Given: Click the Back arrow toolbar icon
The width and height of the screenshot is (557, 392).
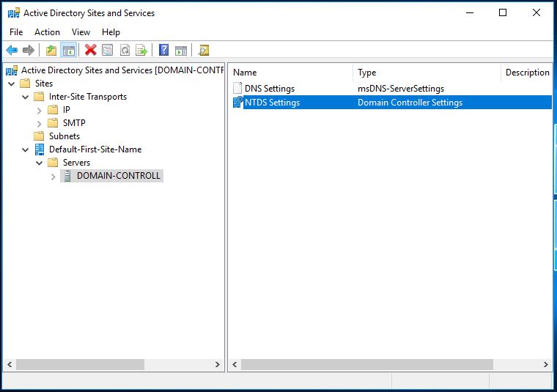Looking at the screenshot, I should point(12,51).
